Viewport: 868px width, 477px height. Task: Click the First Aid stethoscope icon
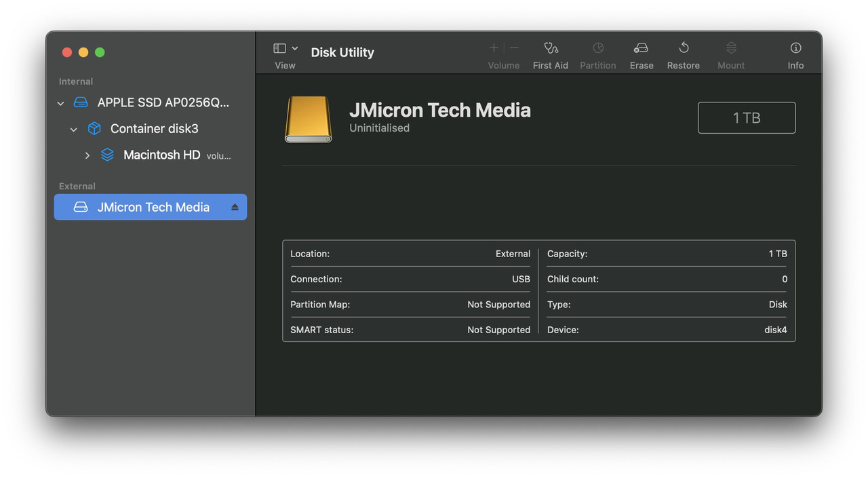click(x=551, y=48)
